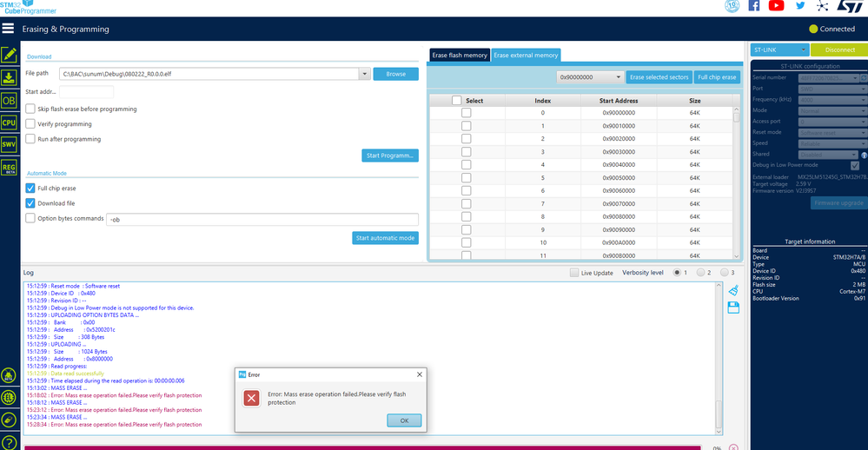Save the log with floppy icon

point(733,308)
